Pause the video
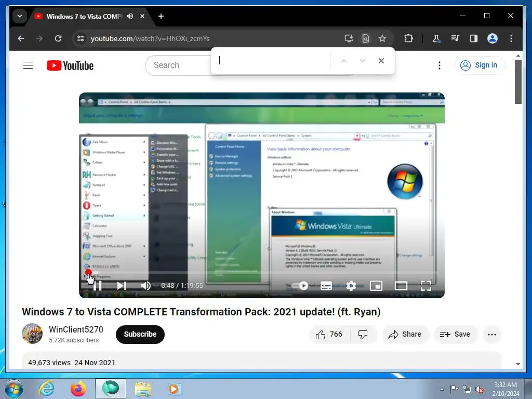532x399 pixels. point(97,286)
